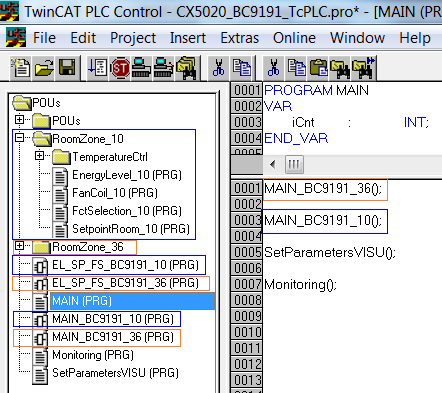
Task: Click the red ST Stop icon
Action: [x=120, y=68]
